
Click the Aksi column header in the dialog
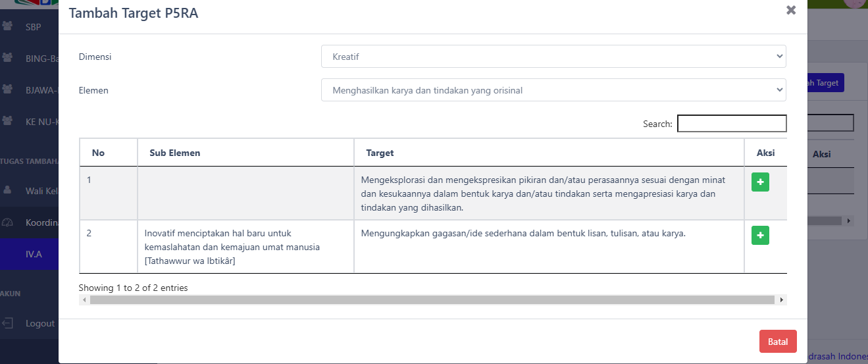coord(765,153)
